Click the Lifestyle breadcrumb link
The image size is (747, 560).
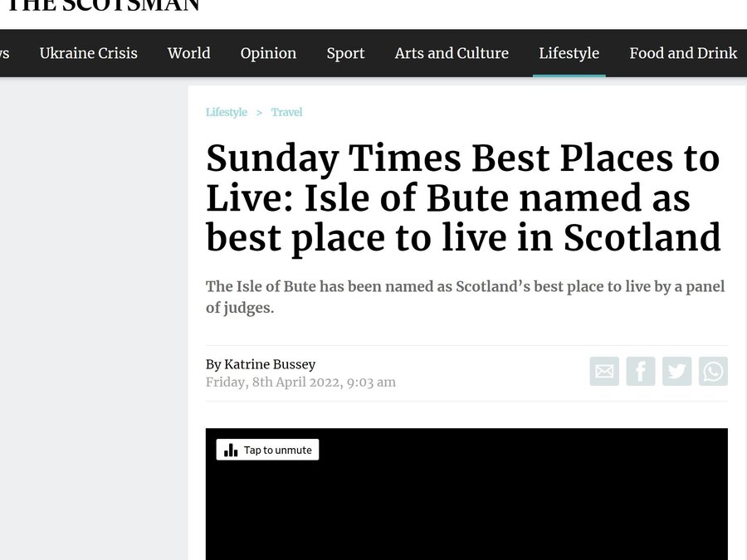[227, 112]
